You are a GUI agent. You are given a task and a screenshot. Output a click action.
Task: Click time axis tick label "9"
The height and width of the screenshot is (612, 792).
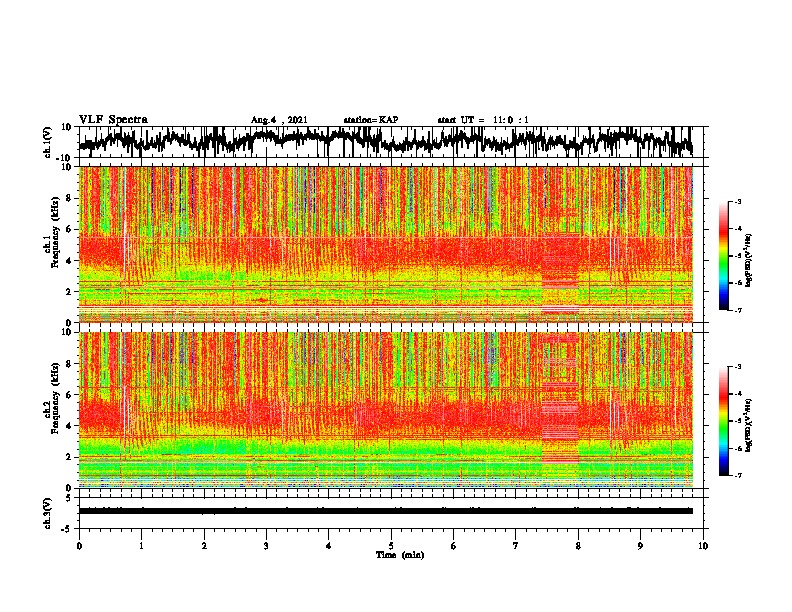tap(640, 546)
